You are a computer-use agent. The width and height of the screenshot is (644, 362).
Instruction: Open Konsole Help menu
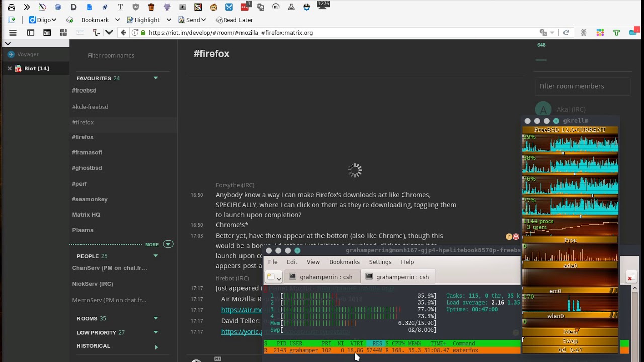coord(408,262)
